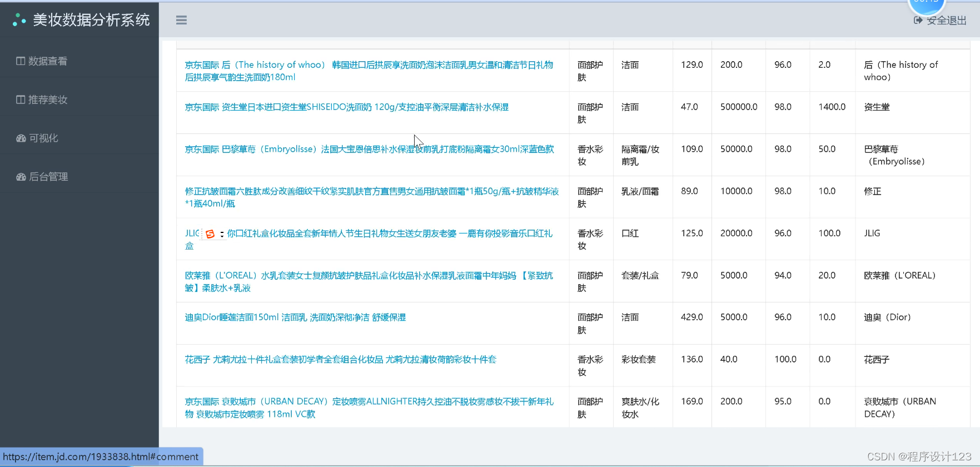The image size is (980, 467).
Task: Click the 安全退出 logout icon
Action: (x=918, y=21)
